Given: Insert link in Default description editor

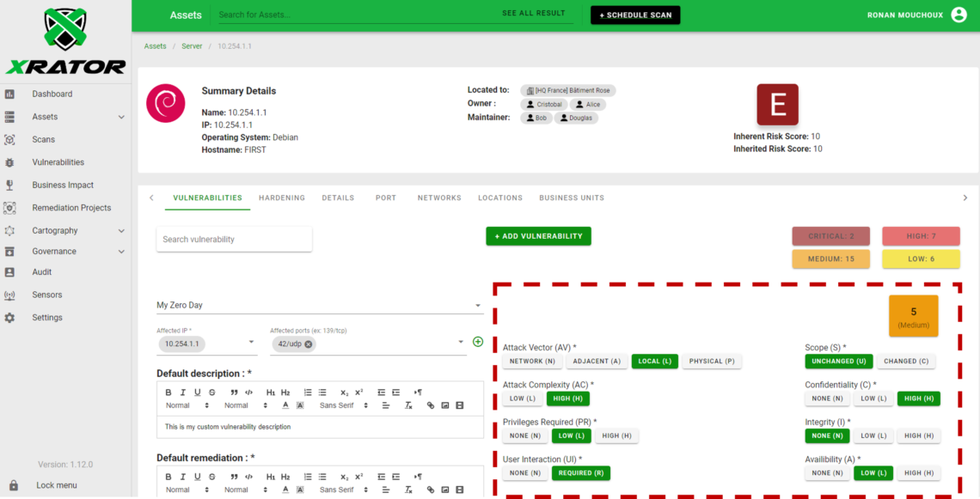Looking at the screenshot, I should point(431,405).
